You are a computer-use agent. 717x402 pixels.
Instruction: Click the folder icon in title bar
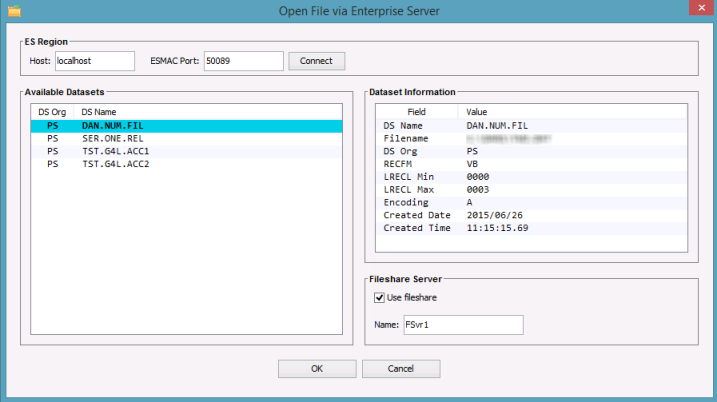click(14, 10)
